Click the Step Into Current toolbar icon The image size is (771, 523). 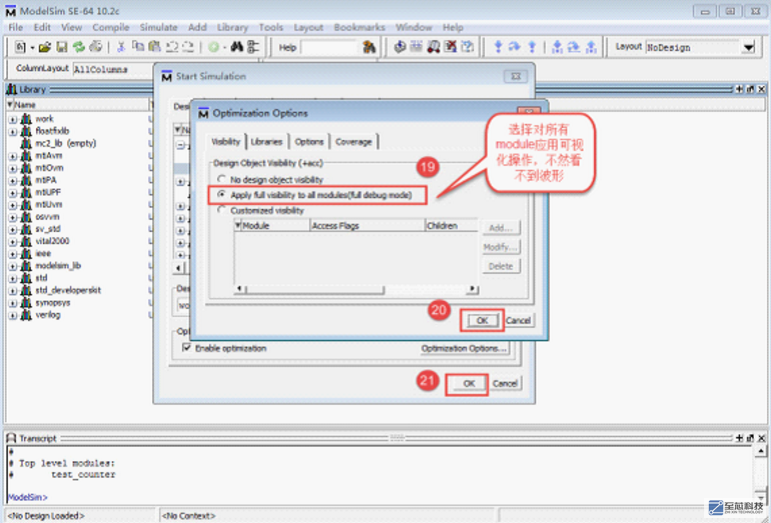[x=557, y=47]
